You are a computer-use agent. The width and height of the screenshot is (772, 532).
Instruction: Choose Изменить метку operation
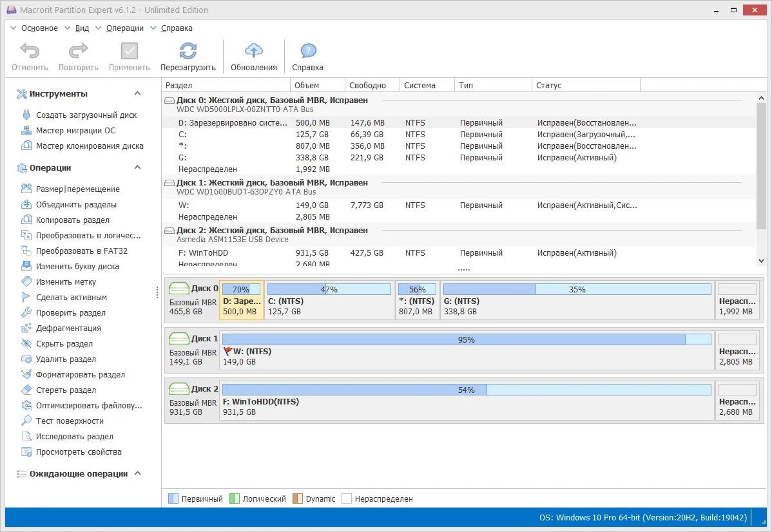(66, 282)
